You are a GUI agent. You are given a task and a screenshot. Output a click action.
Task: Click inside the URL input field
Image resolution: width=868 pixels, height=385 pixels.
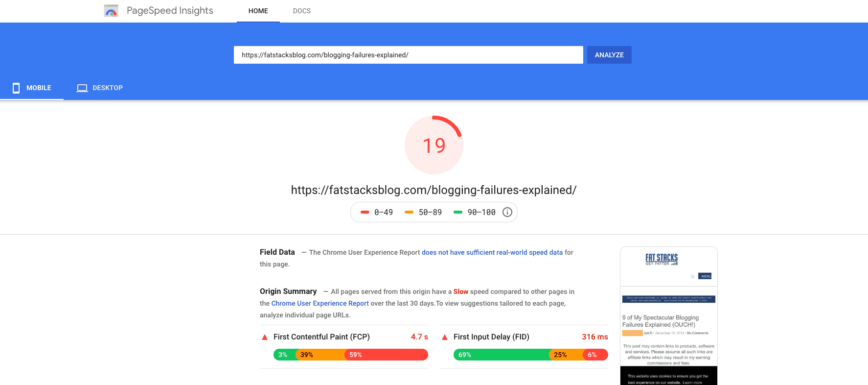click(x=408, y=54)
